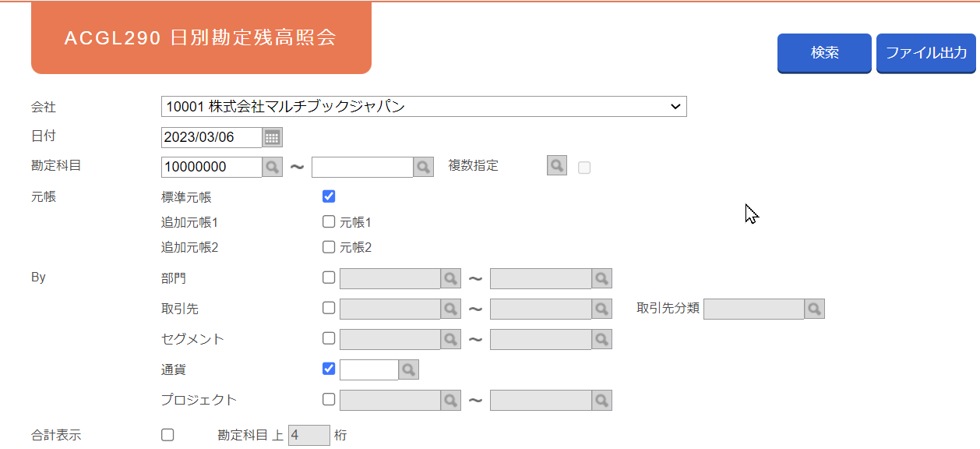Toggle the disabled 複数指定 checkbox
The width and height of the screenshot is (980, 449).
(x=584, y=168)
